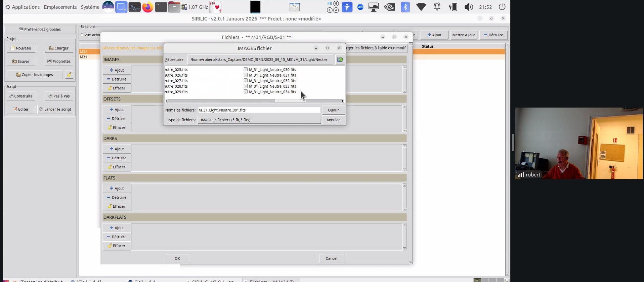Click the broom icon next to Copier les images
644x282 pixels.
pos(69,75)
